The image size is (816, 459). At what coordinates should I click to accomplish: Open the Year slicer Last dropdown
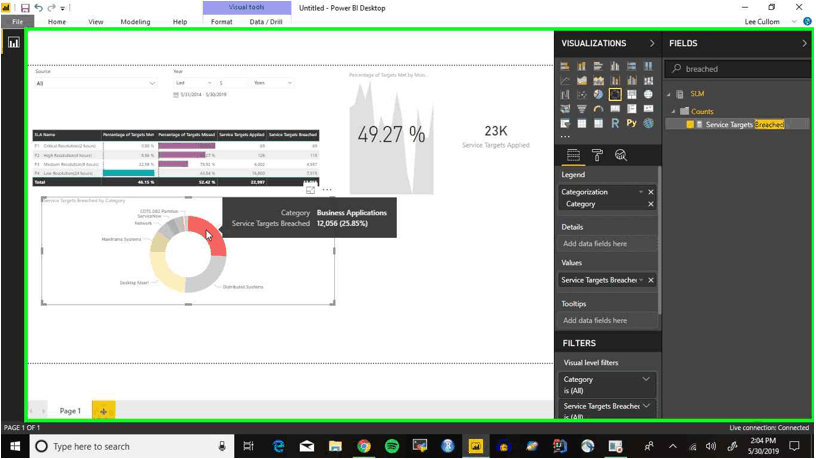click(x=194, y=83)
